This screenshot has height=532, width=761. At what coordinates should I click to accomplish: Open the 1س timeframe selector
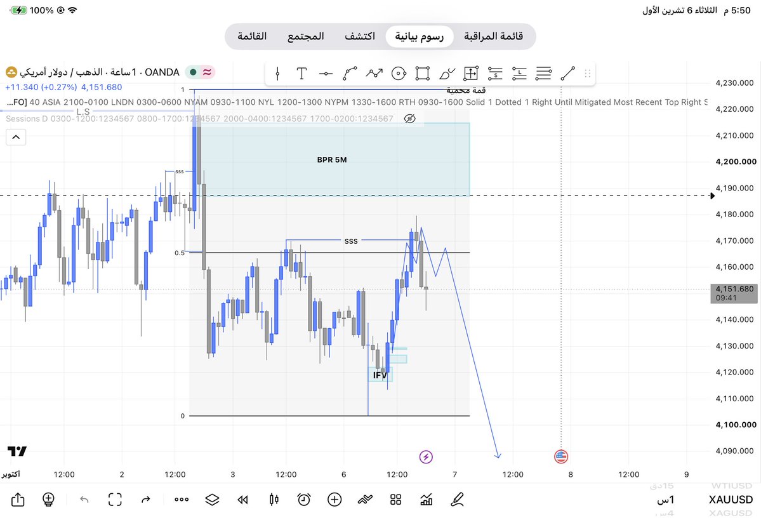pos(666,500)
